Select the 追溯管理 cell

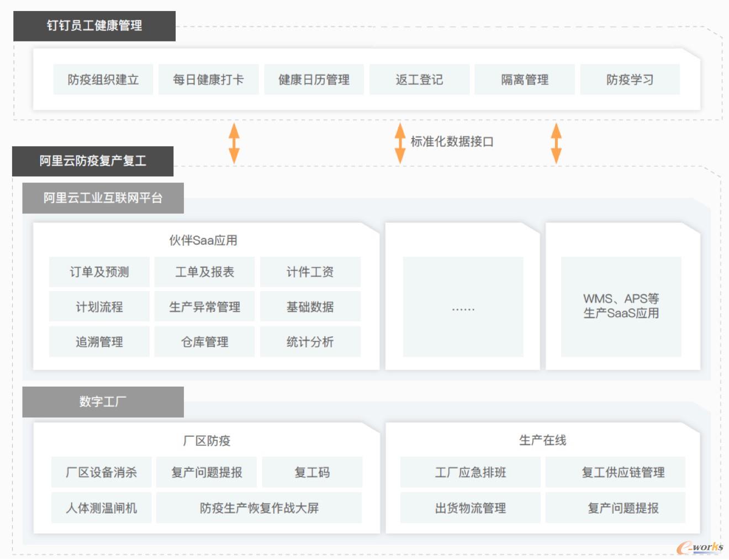(99, 342)
